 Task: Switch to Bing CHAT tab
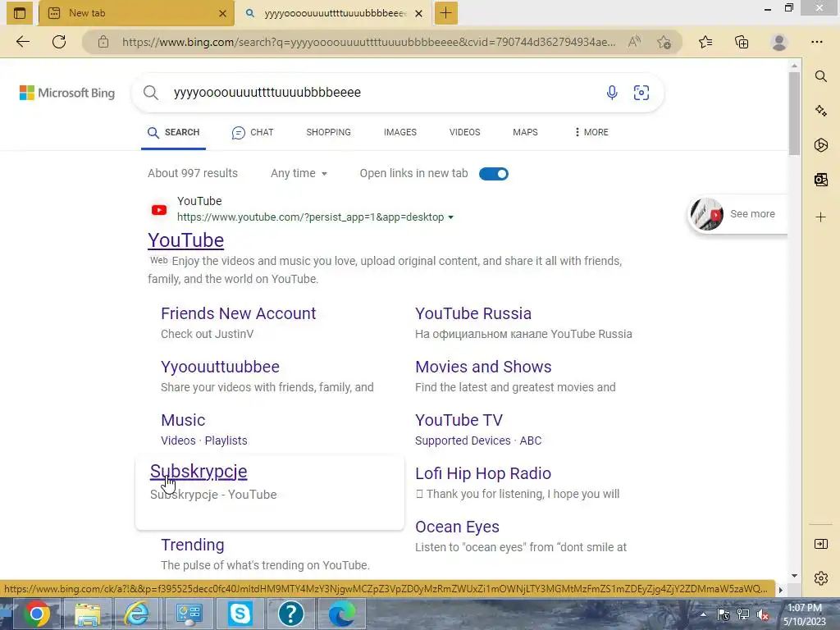(253, 132)
